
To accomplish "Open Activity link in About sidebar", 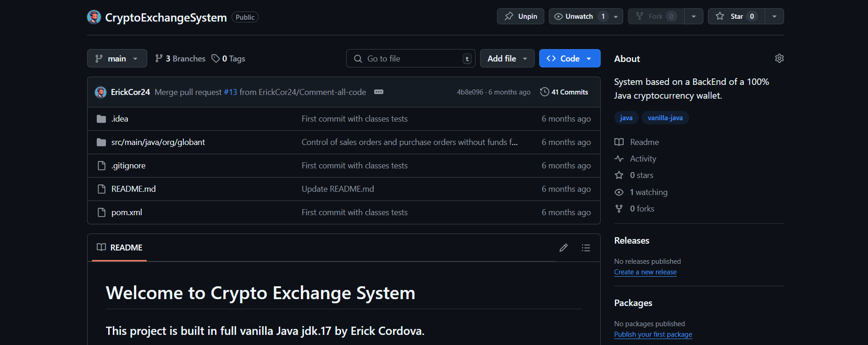I will point(636,159).
